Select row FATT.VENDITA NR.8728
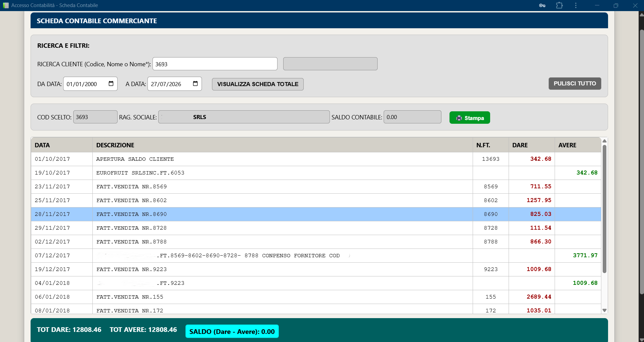This screenshot has height=342, width=644. click(x=316, y=228)
